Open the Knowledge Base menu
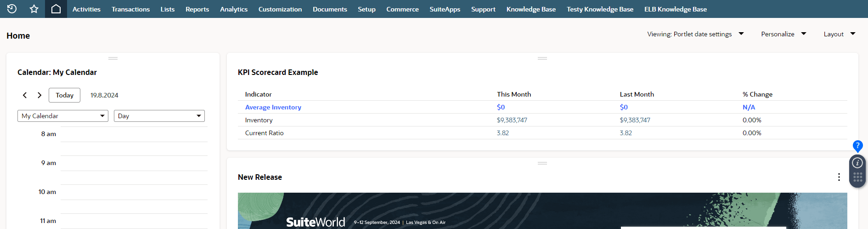Screen dimensions: 868x229 pyautogui.click(x=531, y=9)
